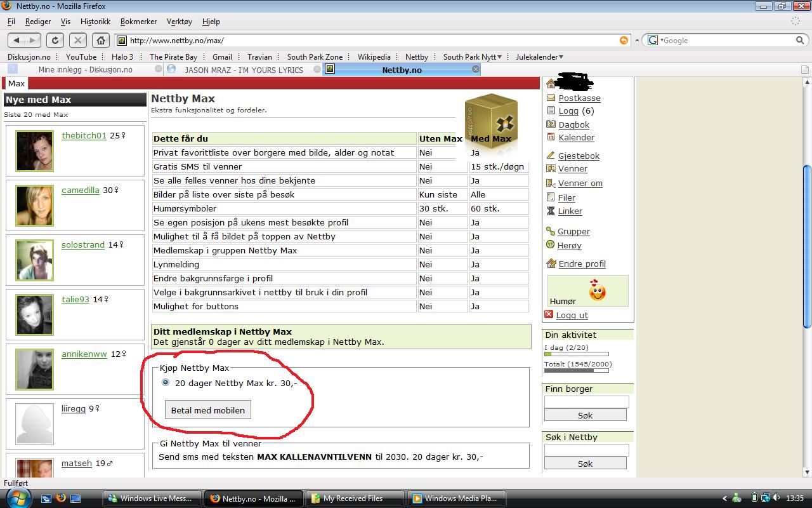Click the Kalender icon in sidebar

point(551,137)
